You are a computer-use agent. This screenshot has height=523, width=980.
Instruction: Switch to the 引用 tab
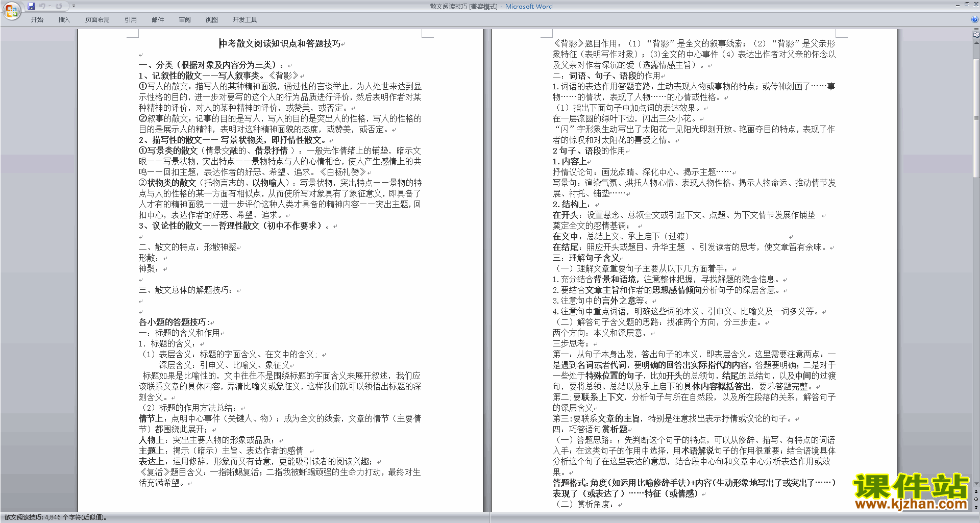131,20
